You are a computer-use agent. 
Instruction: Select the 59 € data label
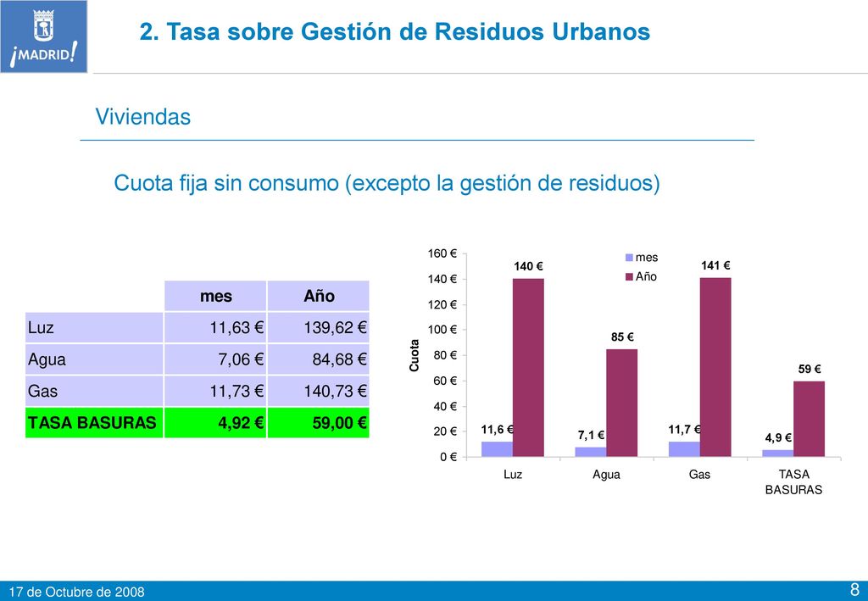point(810,369)
